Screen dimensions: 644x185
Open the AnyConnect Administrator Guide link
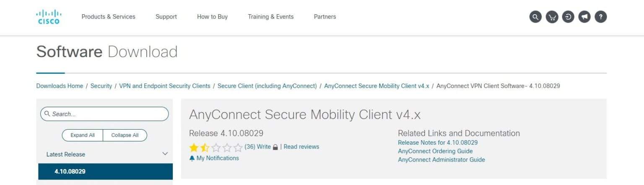(x=441, y=160)
